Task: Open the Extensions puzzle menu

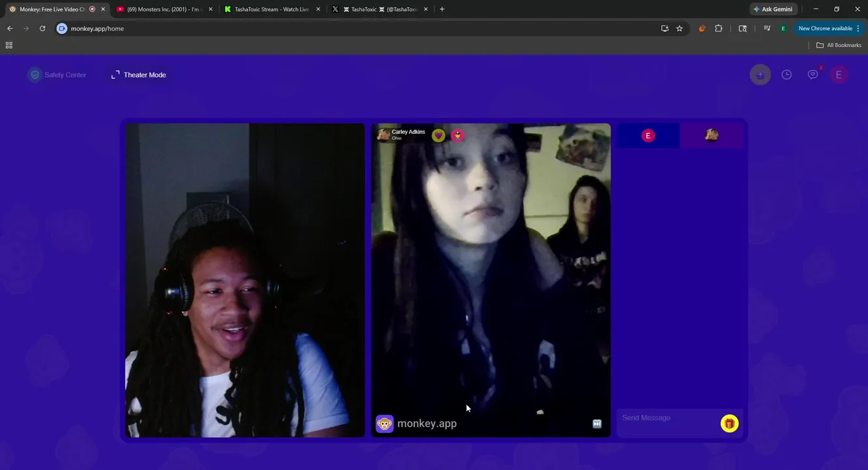Action: 718,29
